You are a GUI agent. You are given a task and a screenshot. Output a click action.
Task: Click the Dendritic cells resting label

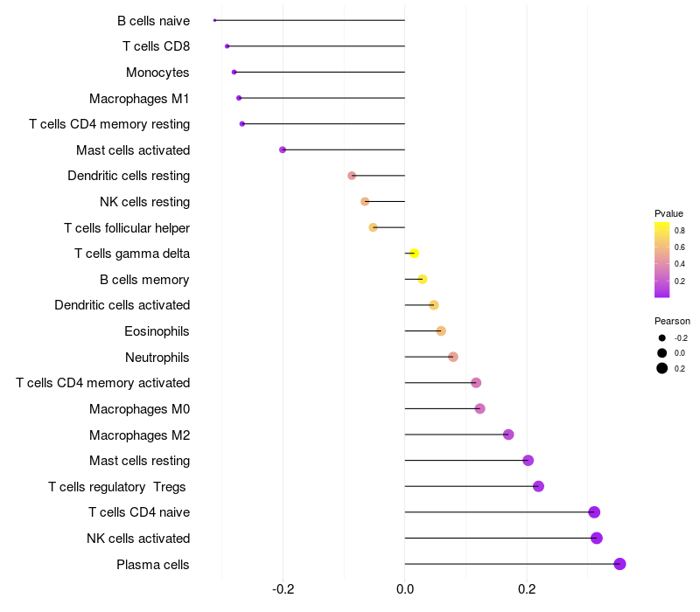point(129,176)
